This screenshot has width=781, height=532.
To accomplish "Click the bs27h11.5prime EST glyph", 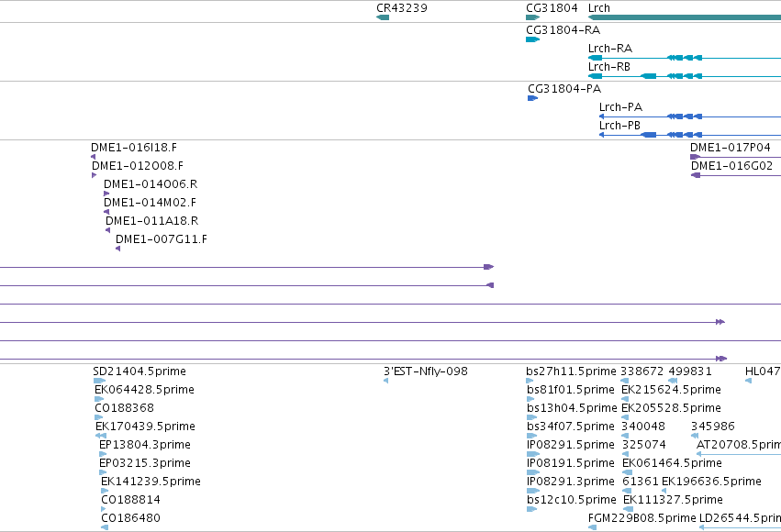I will [530, 381].
